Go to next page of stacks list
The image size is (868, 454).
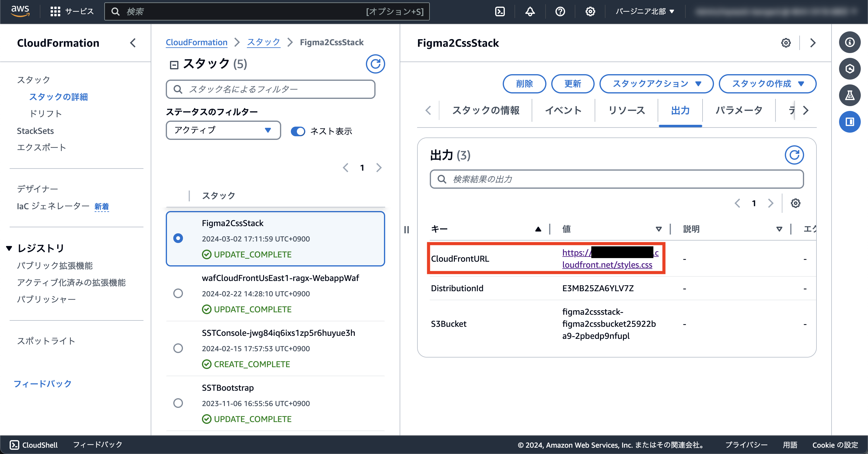tap(379, 168)
